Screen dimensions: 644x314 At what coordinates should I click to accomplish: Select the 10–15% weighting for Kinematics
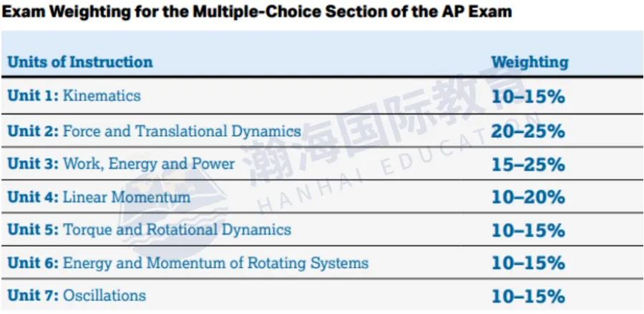[x=528, y=97]
